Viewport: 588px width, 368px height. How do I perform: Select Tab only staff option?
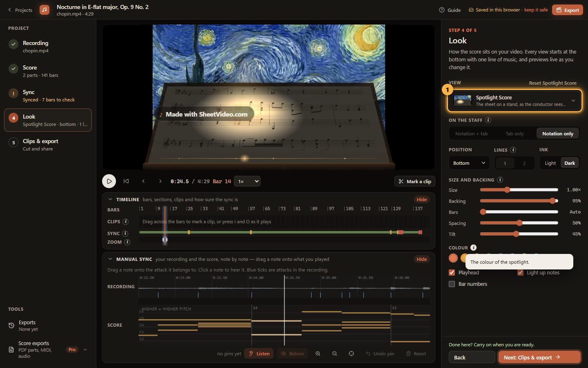point(514,134)
